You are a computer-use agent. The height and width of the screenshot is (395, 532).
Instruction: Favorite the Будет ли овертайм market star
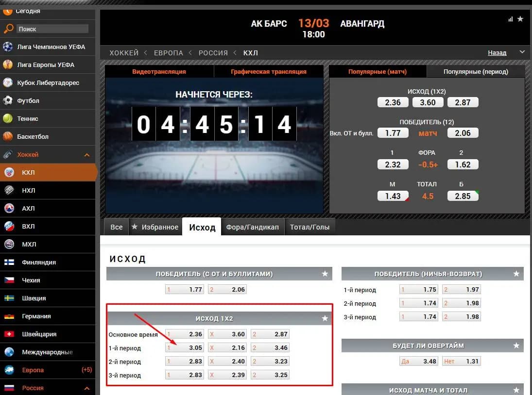pyautogui.click(x=516, y=346)
